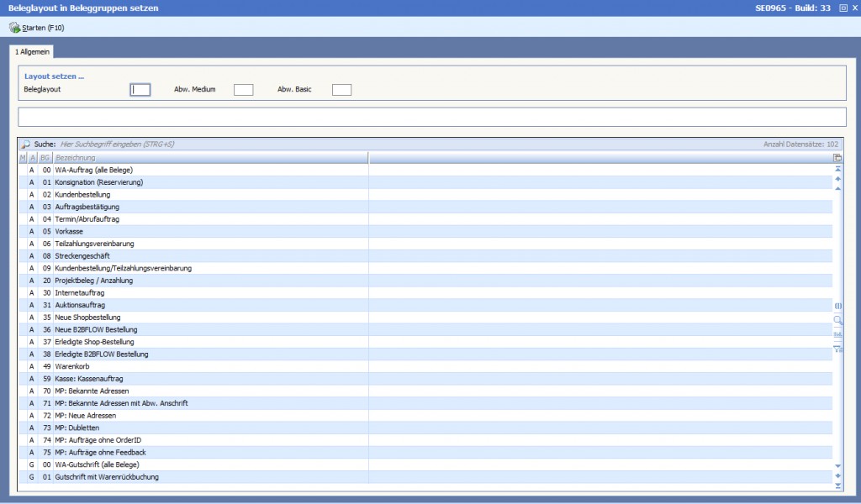Jump to first record with top arrow

(x=837, y=169)
